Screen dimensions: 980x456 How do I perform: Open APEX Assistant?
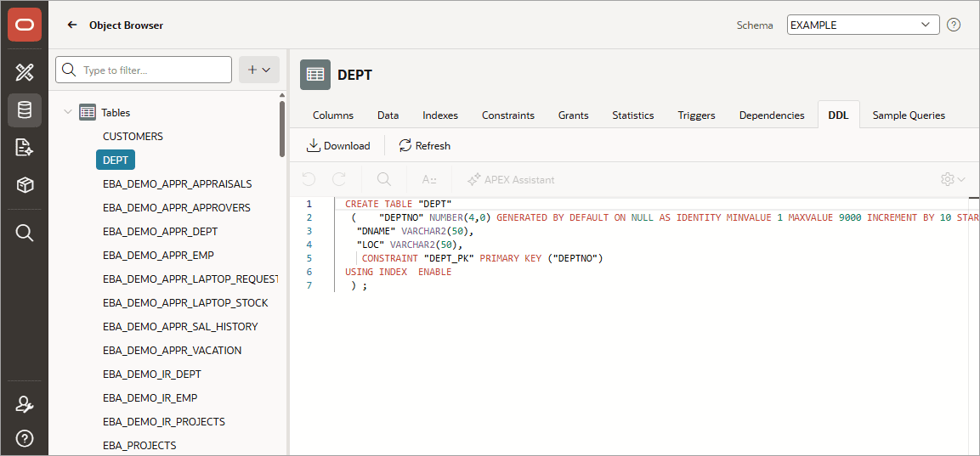point(512,180)
